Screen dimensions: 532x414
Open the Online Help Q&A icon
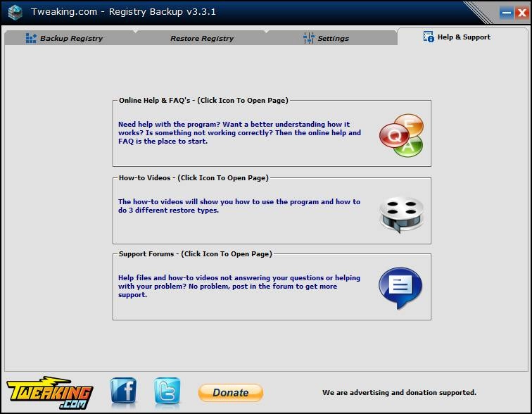401,135
